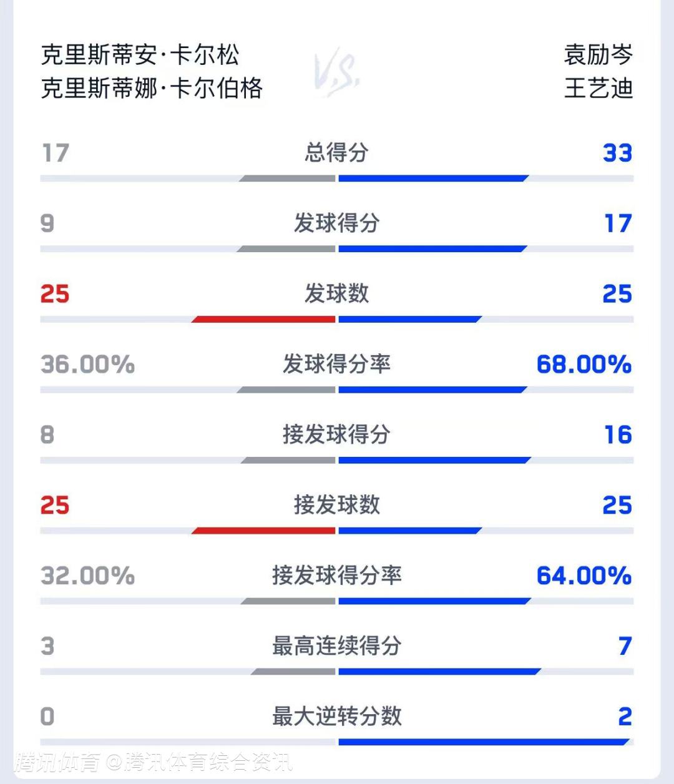Tap the 腾讯体育综合资讯 watermark text
Image resolution: width=674 pixels, height=784 pixels.
tap(208, 762)
